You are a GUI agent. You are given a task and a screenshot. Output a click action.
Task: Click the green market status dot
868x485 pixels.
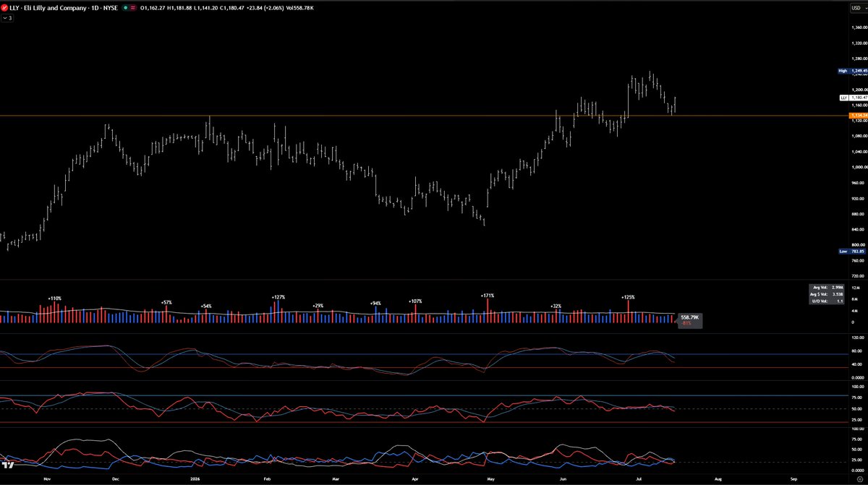coord(125,8)
